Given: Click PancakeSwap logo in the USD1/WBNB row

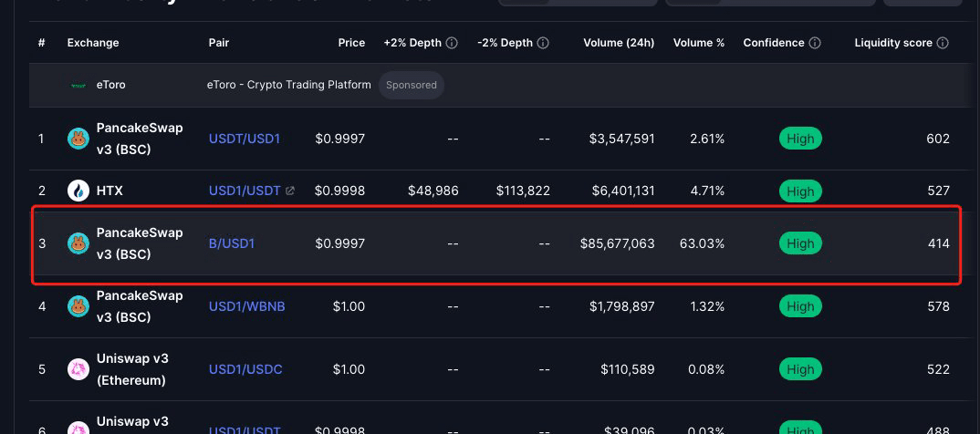Looking at the screenshot, I should [78, 306].
